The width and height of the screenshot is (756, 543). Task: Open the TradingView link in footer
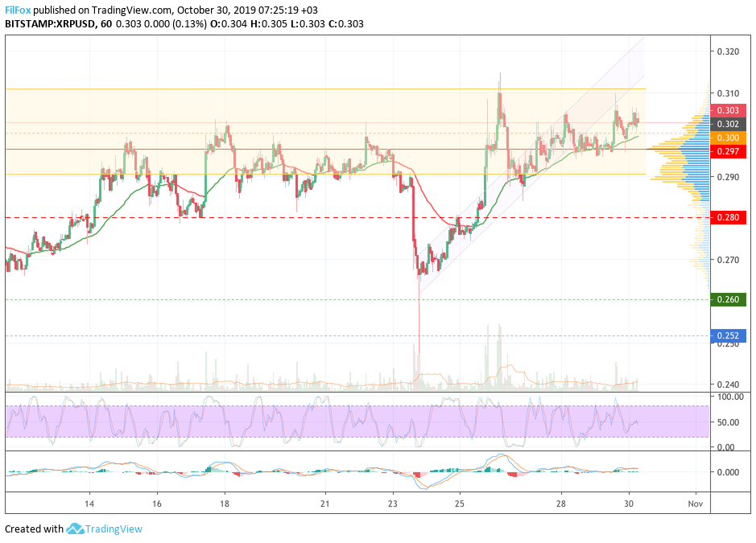[x=114, y=529]
